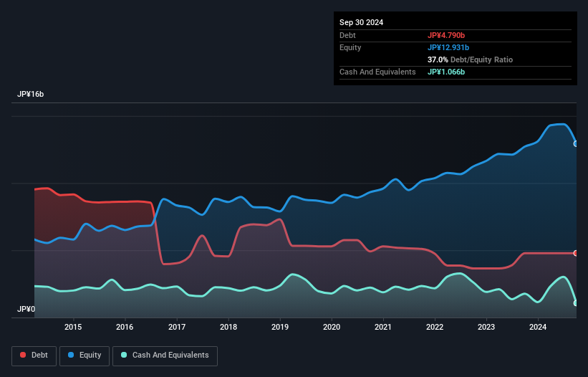Click the JP¥16b y-axis label
The width and height of the screenshot is (588, 377).
pyautogui.click(x=30, y=94)
